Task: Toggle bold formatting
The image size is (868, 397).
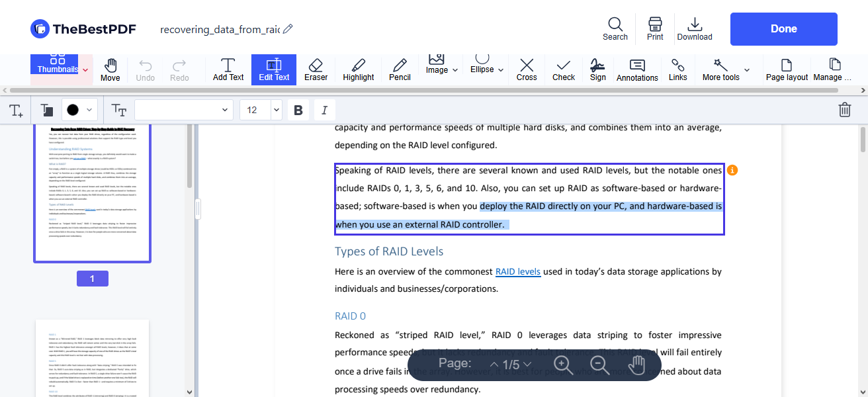Action: [x=298, y=109]
